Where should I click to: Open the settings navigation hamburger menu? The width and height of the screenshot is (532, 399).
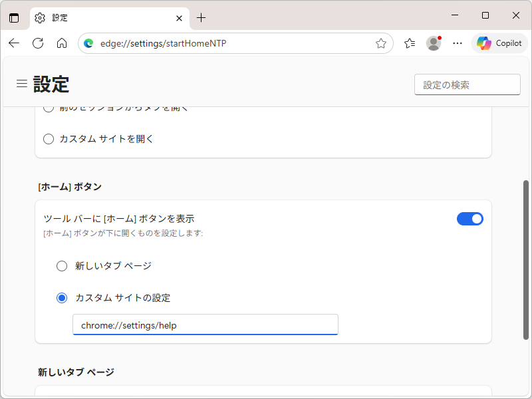coord(22,84)
